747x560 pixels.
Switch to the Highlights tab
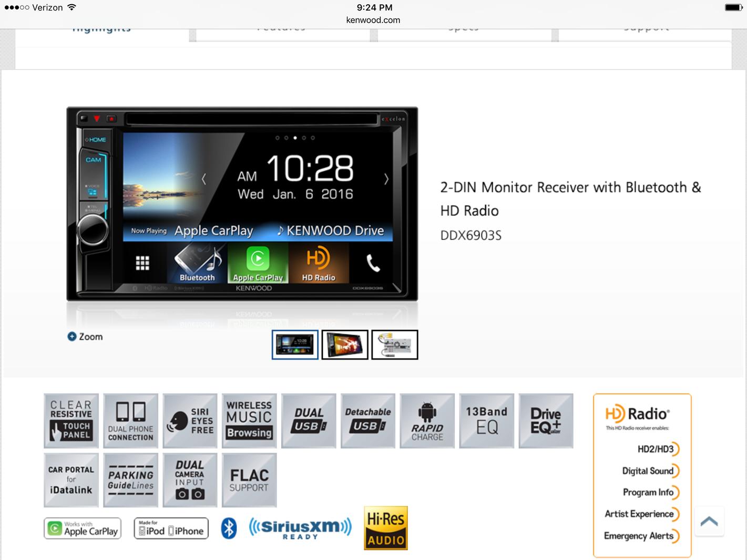tap(101, 32)
